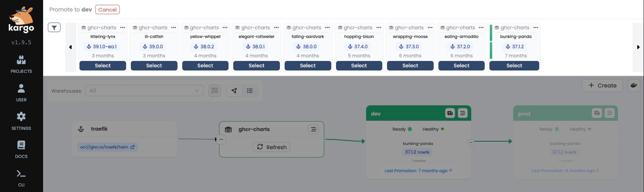
Task: Toggle the graph direction view button
Action: [x=234, y=91]
